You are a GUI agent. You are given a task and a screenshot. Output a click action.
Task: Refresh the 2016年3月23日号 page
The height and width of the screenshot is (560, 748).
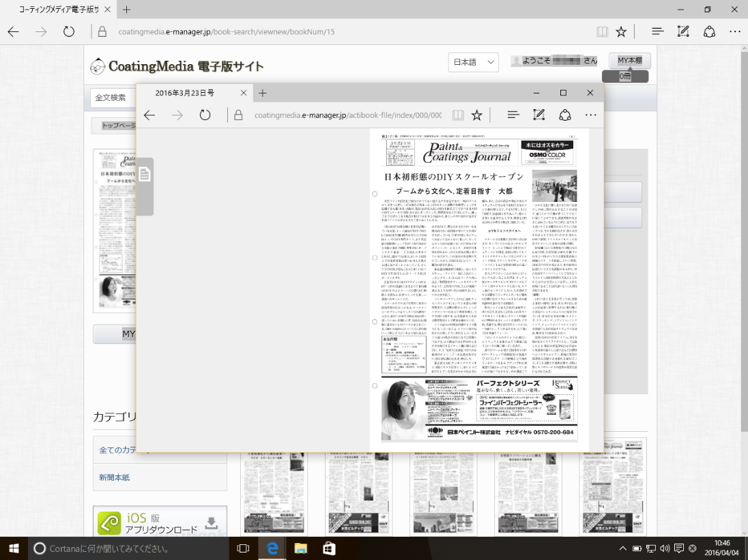[x=205, y=115]
